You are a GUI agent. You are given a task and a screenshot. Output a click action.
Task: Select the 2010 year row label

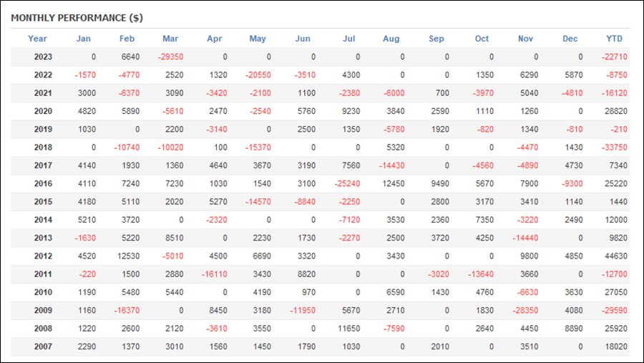[x=43, y=292]
